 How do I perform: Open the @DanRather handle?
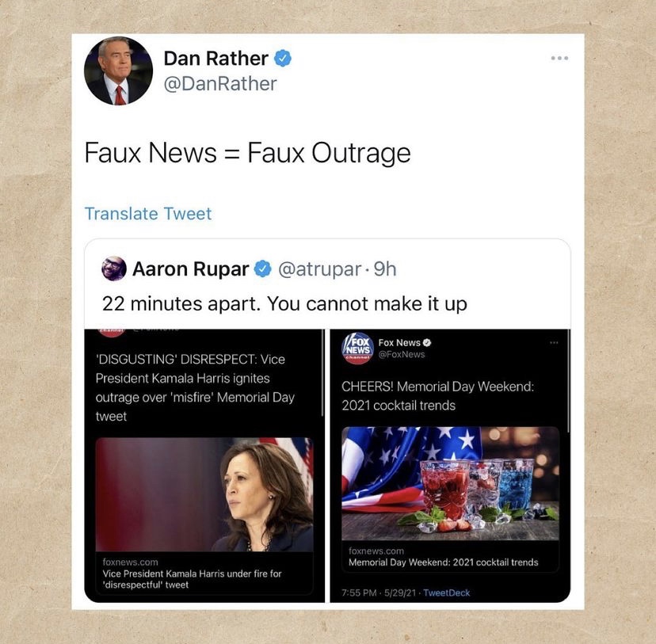[x=220, y=84]
